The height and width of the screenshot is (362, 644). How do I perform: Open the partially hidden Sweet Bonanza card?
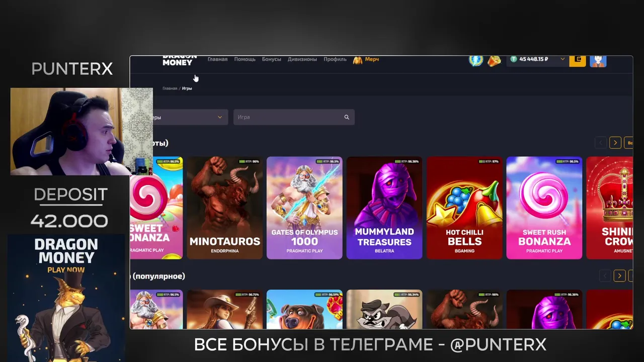(156, 208)
